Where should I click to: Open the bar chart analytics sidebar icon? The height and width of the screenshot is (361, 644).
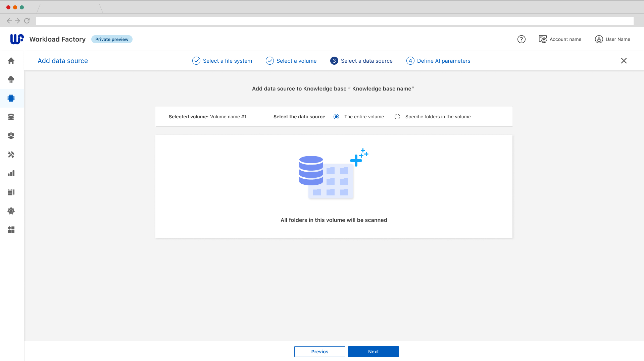[x=11, y=173]
